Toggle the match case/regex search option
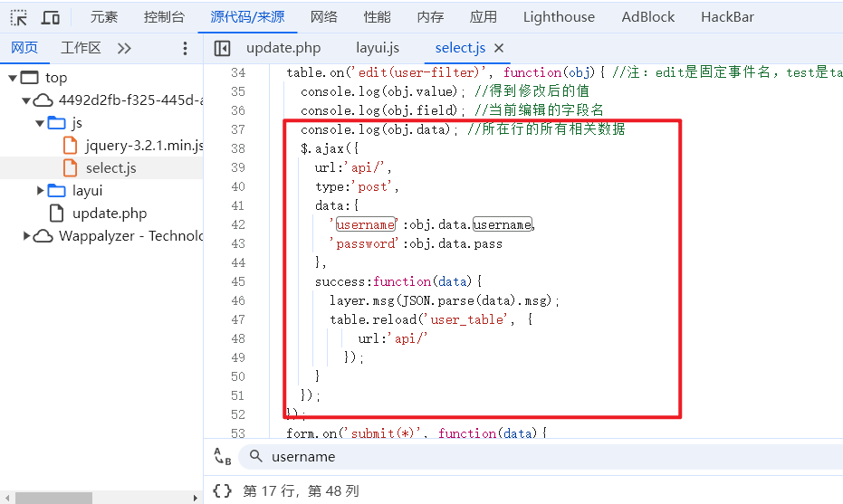Image resolution: width=843 pixels, height=504 pixels. coord(222,457)
